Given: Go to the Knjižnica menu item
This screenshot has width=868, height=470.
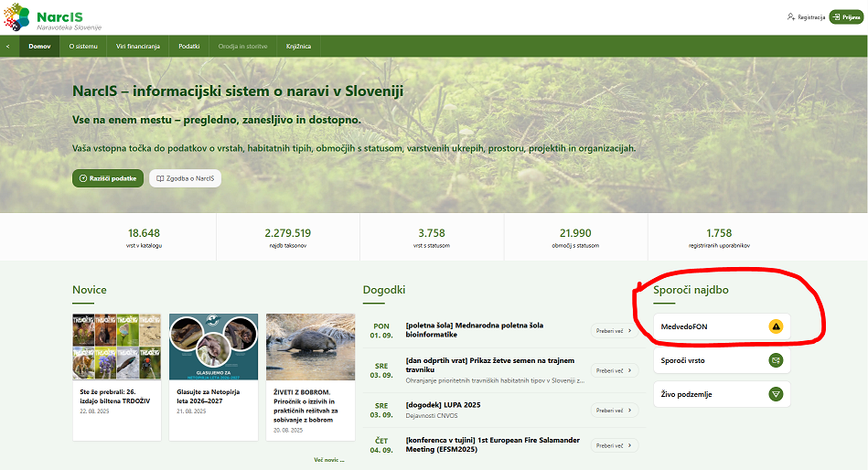Looking at the screenshot, I should click(x=298, y=46).
